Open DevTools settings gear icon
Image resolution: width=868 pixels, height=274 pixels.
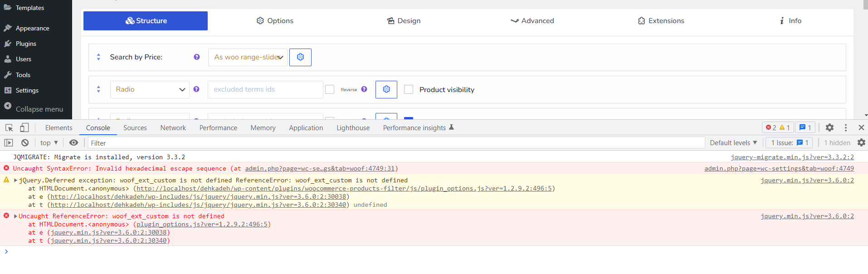point(829,128)
